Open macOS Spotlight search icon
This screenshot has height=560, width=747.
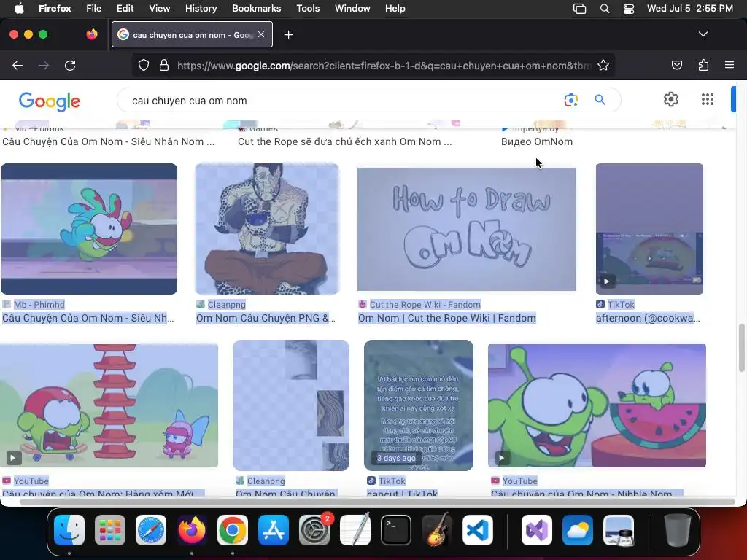click(x=605, y=9)
